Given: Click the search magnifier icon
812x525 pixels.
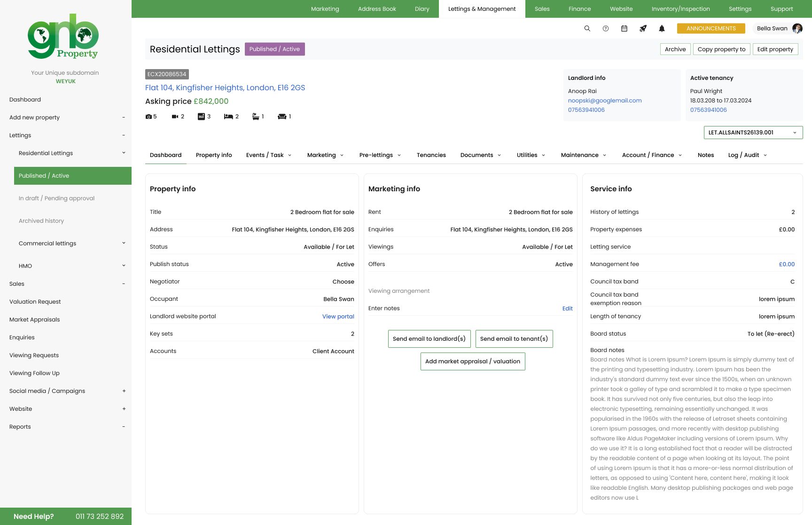Looking at the screenshot, I should pyautogui.click(x=587, y=29).
